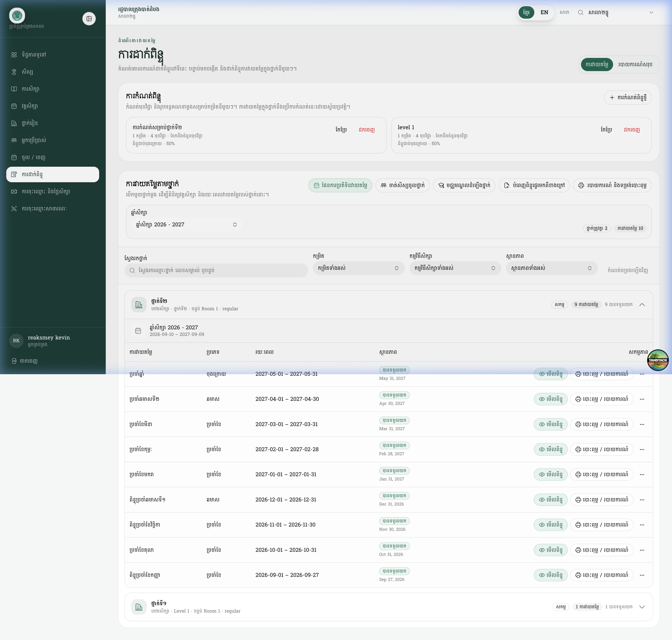Open ឆ្នាំសិក្សា 2026 - 2027 dropdown
672x640 pixels.
186,224
